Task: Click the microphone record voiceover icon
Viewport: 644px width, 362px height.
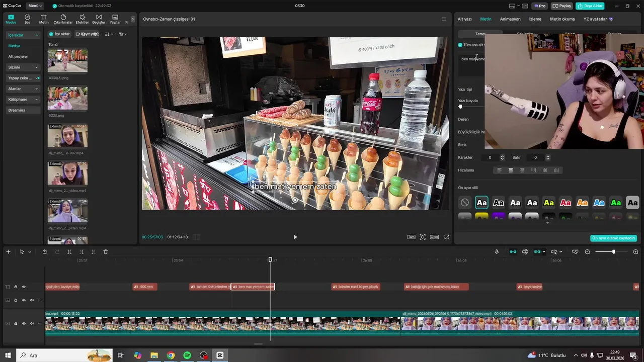Action: pos(497,252)
